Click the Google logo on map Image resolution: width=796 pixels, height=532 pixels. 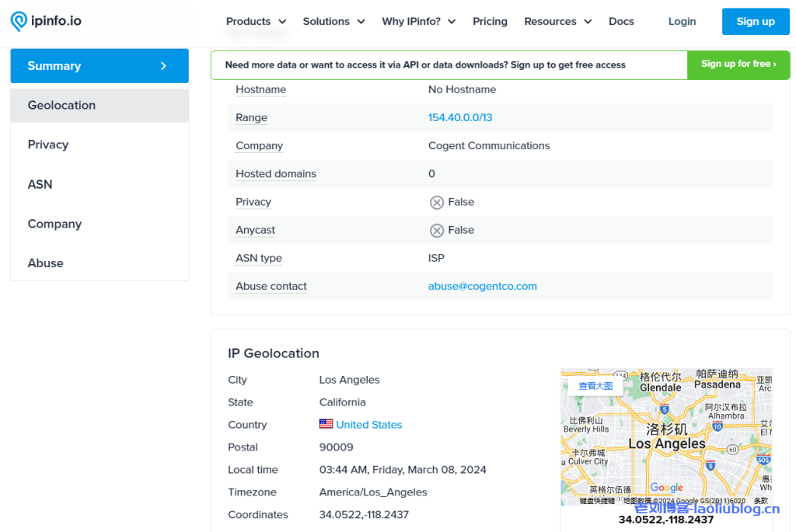coord(666,488)
